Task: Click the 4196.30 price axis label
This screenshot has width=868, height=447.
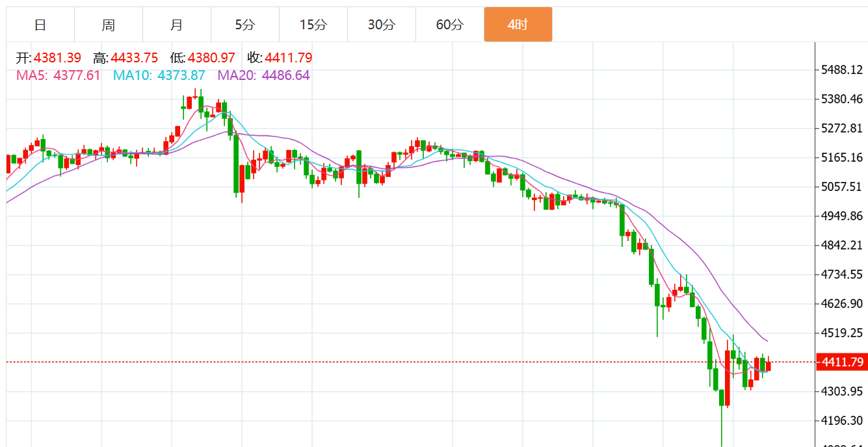Action: (842, 420)
